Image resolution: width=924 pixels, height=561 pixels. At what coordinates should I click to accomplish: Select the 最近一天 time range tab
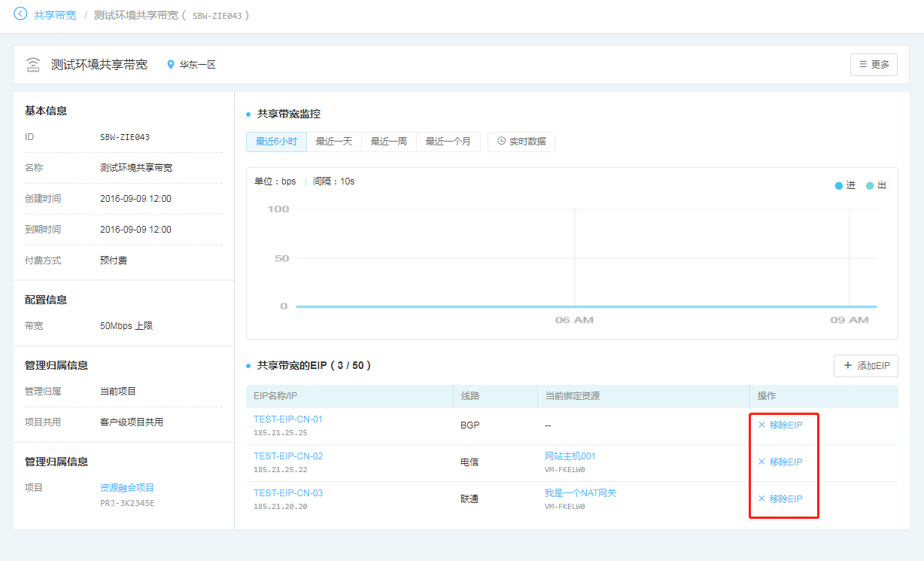point(334,142)
